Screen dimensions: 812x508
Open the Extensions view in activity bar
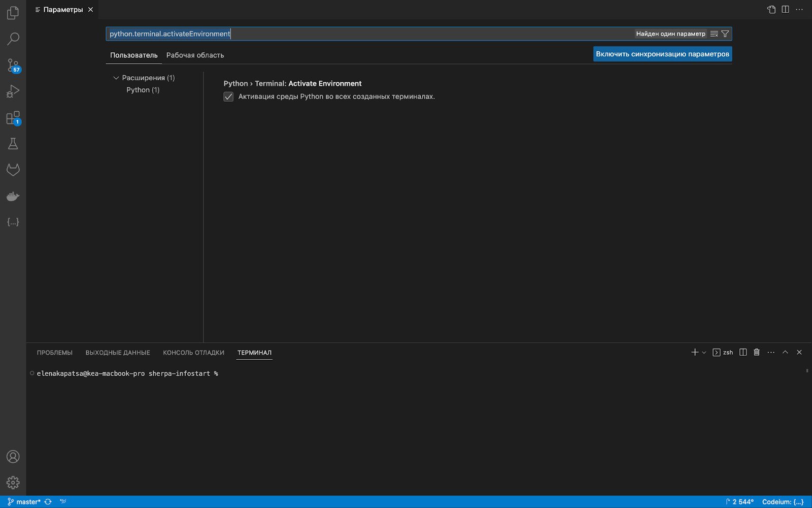point(13,118)
